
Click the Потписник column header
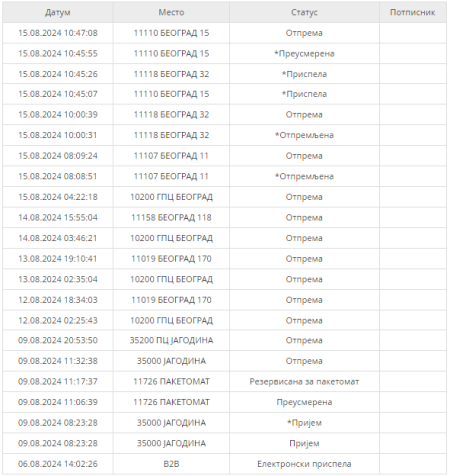coord(413,12)
